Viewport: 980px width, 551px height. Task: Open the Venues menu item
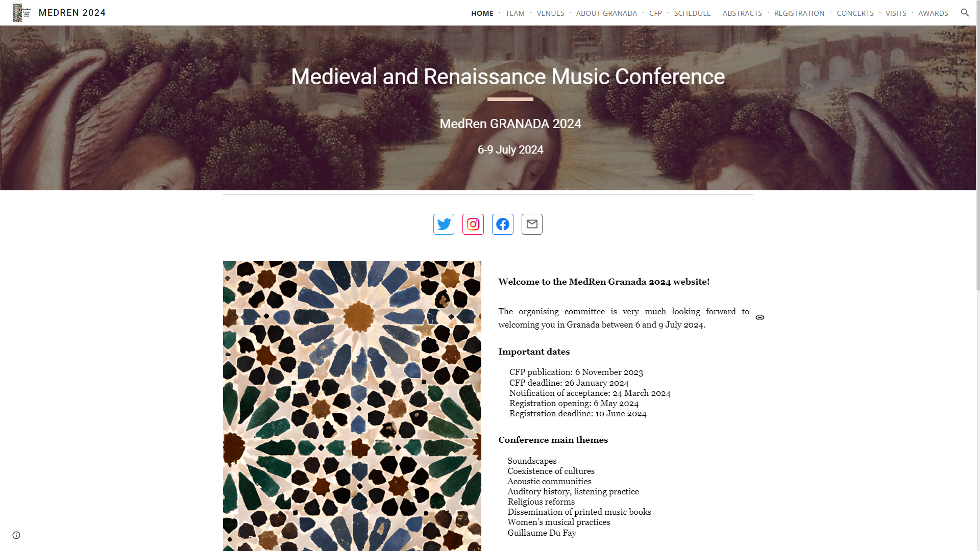click(x=550, y=13)
